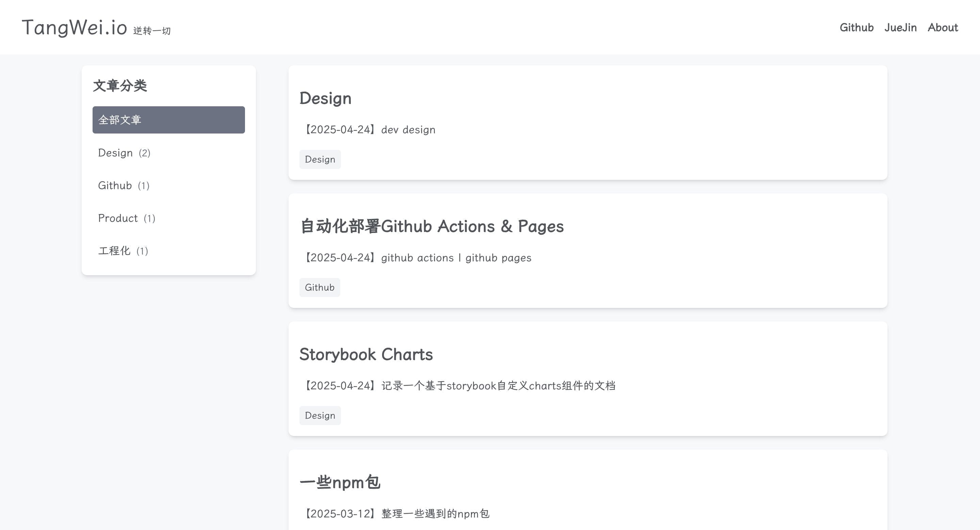The height and width of the screenshot is (530, 980).
Task: Open the Storybook Charts article
Action: point(366,354)
